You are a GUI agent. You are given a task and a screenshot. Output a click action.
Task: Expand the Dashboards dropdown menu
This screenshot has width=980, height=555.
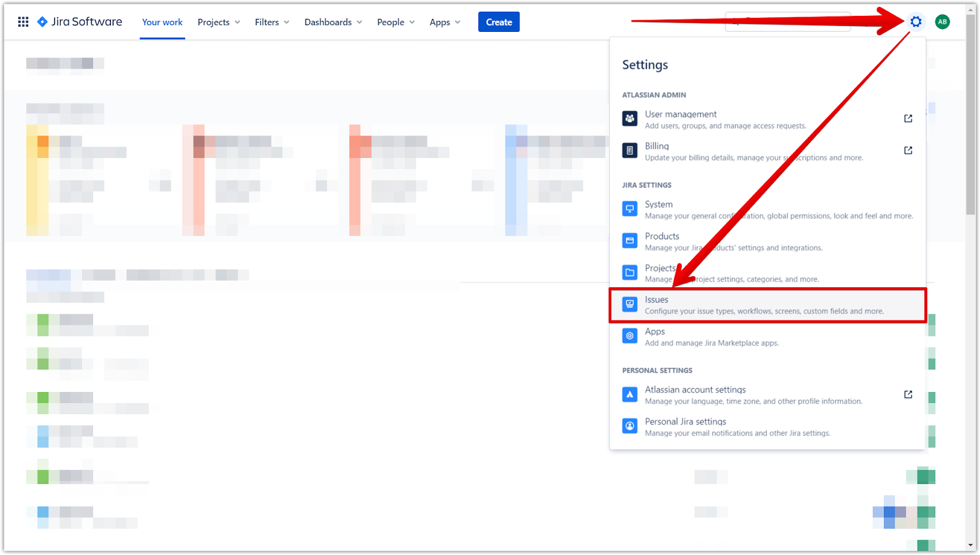pos(333,22)
